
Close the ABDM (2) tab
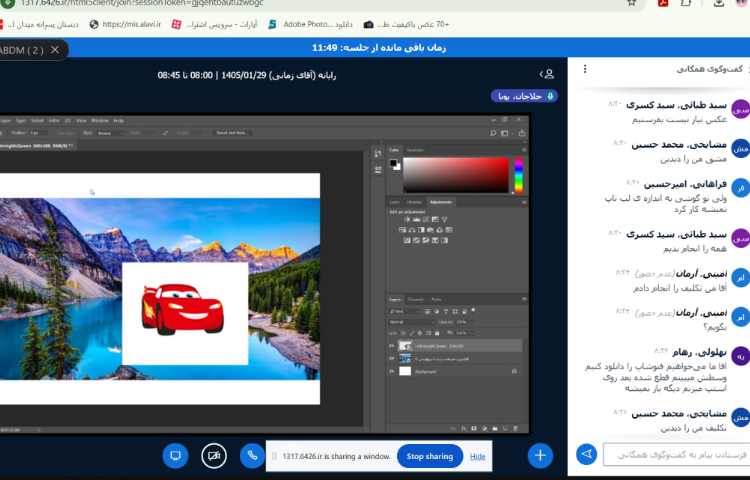(x=55, y=50)
